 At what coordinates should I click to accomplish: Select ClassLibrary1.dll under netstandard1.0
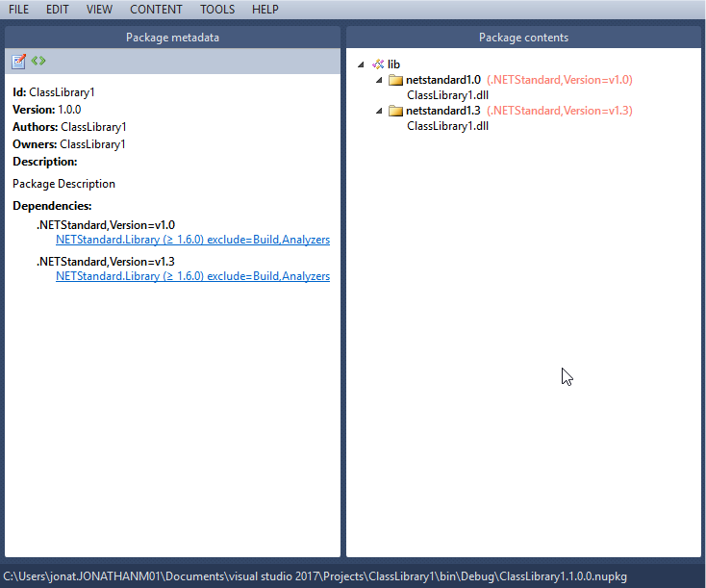447,95
